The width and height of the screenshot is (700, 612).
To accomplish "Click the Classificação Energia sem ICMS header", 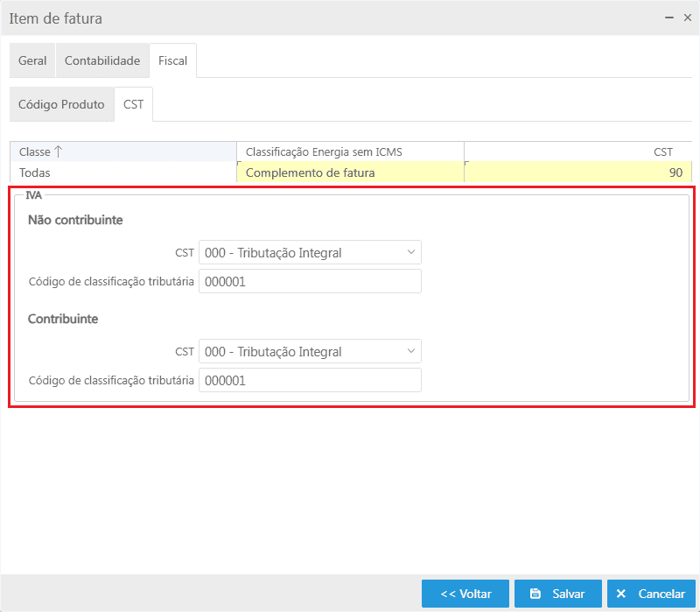I will point(350,151).
